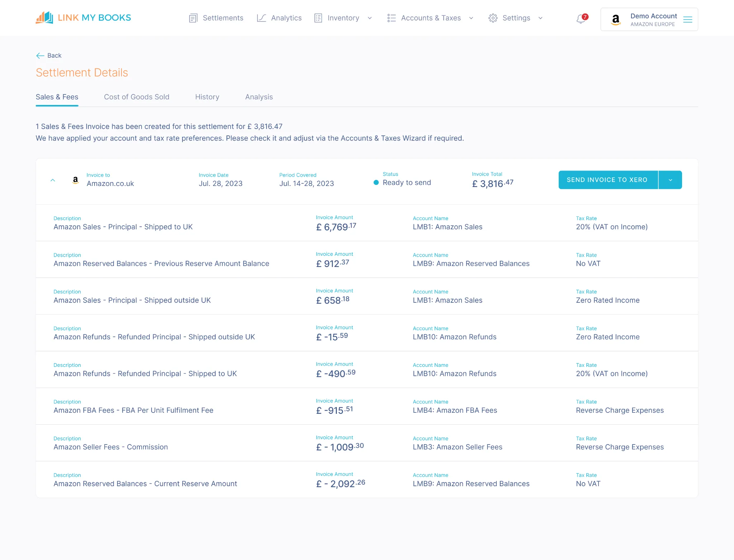734x560 pixels.
Task: Open the Demo Account switcher
Action: [649, 19]
